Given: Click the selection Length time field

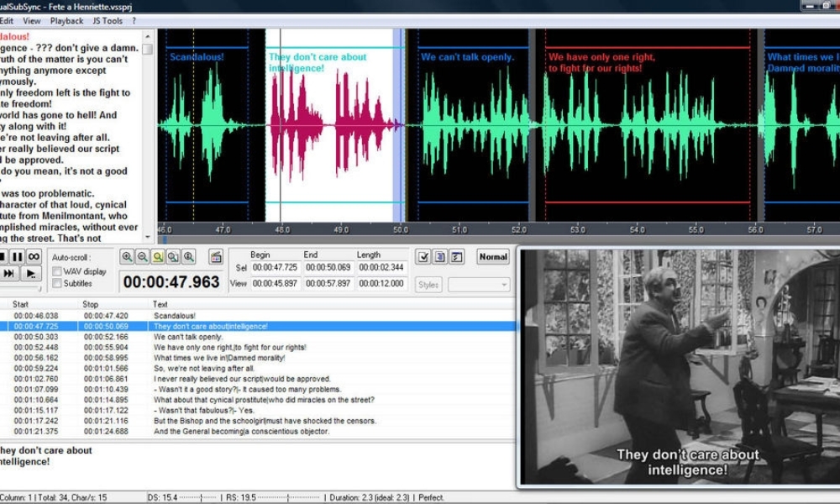Looking at the screenshot, I should [381, 267].
